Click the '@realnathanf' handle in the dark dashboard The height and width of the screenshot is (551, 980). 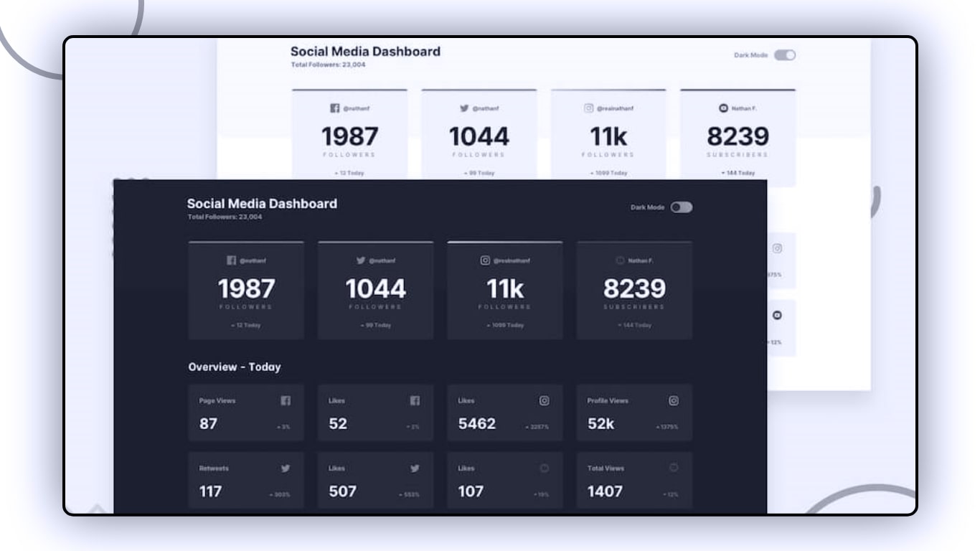tap(512, 261)
